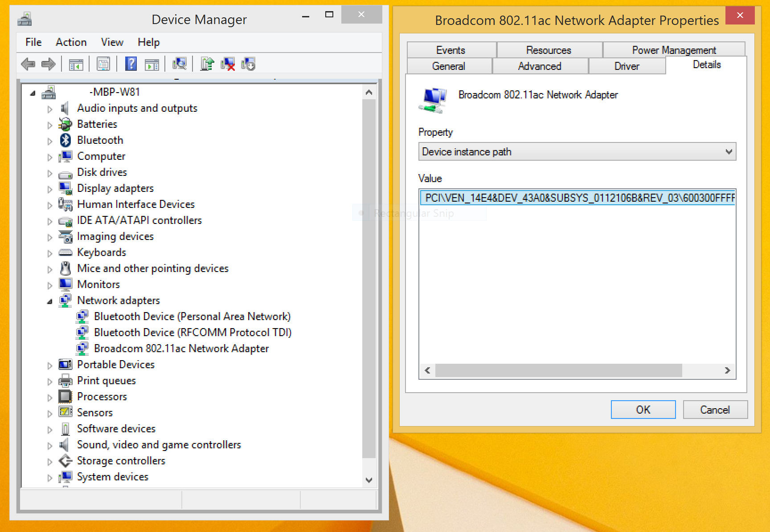The image size is (770, 532).
Task: Expand the Disk drives node
Action: pyautogui.click(x=50, y=173)
